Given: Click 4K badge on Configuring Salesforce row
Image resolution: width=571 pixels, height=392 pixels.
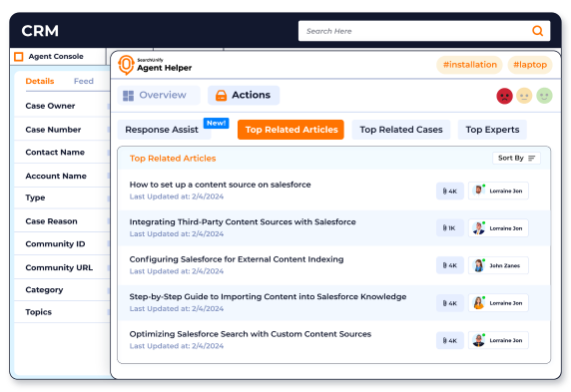Looking at the screenshot, I should pos(450,265).
